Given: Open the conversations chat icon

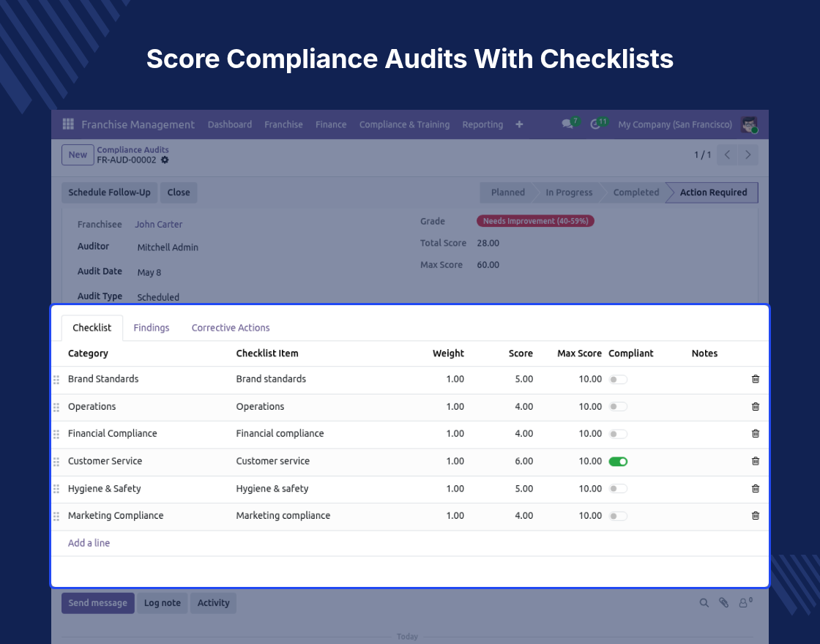Looking at the screenshot, I should (567, 124).
